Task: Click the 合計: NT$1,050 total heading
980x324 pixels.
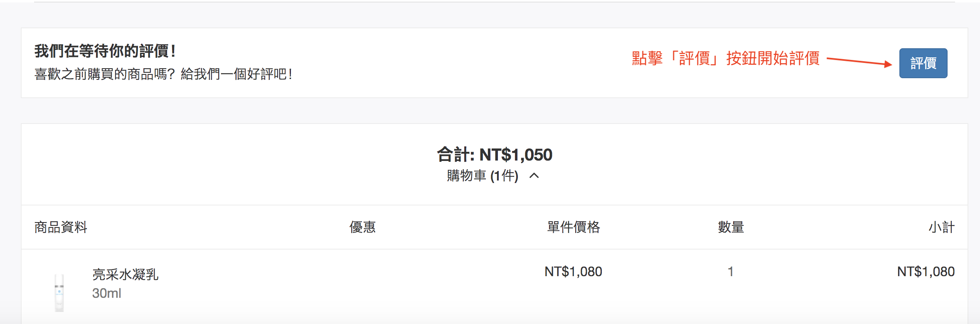Action: (x=494, y=155)
